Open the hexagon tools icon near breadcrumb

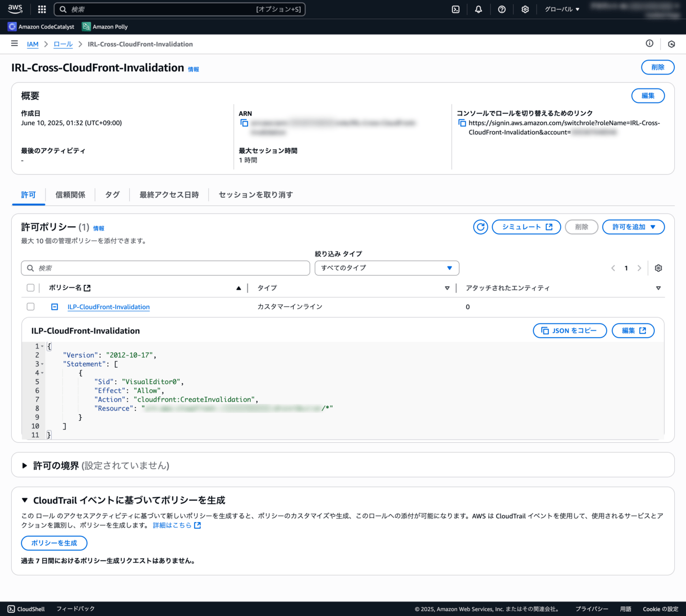pyautogui.click(x=672, y=44)
